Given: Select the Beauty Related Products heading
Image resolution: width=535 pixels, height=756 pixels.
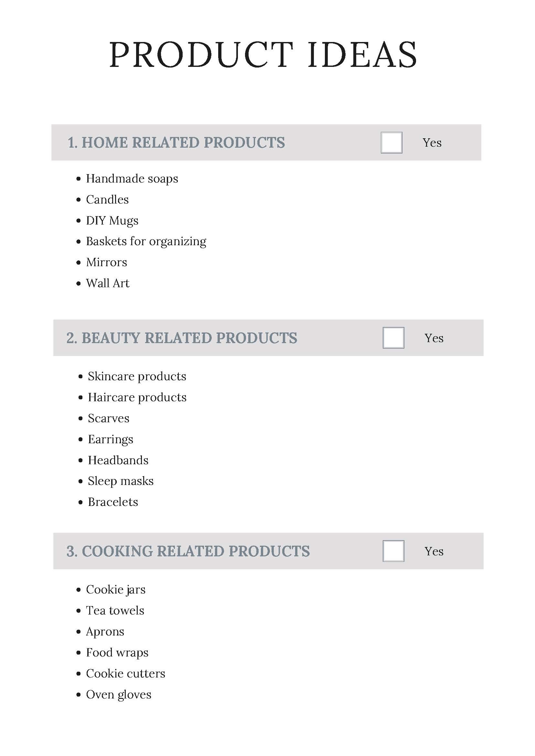Looking at the screenshot, I should [x=182, y=338].
